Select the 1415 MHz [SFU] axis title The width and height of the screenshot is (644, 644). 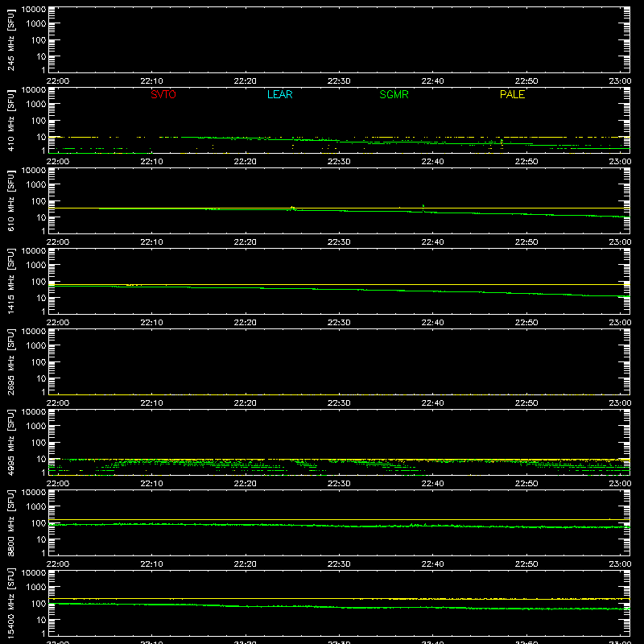[10, 281]
